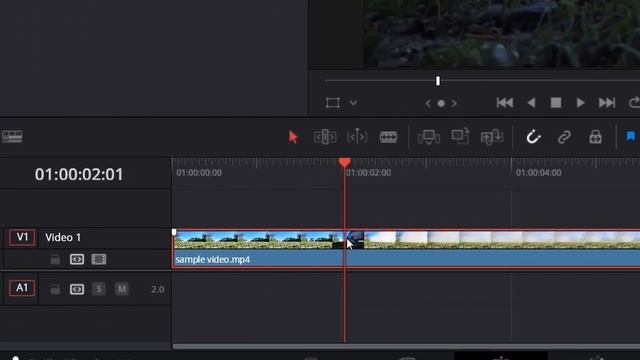Click the Overwrite Clip toolbar icon

pos(460,137)
